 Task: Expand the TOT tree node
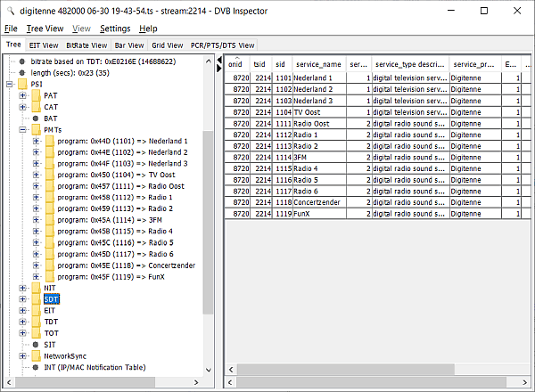click(x=22, y=333)
